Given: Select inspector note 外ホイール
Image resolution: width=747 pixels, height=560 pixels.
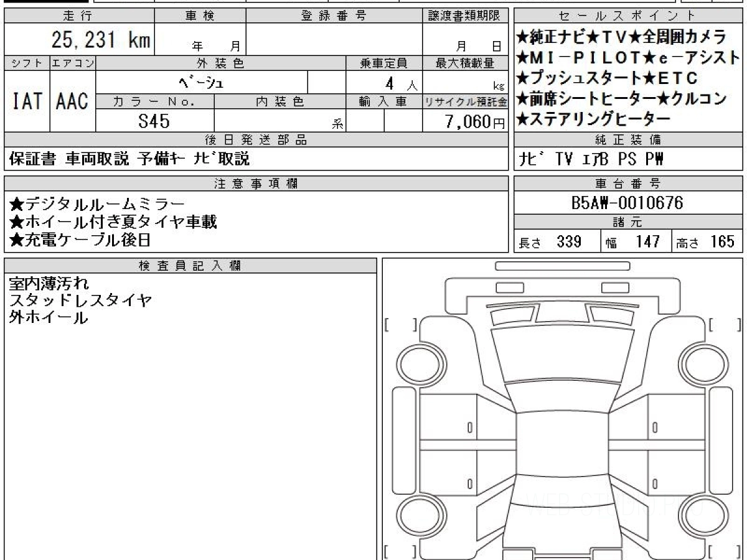Looking at the screenshot, I should coord(49,318).
